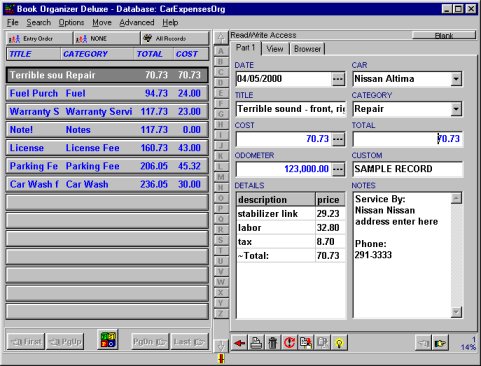Screen dimensions: 481x366
Task: Switch to the View tab
Action: click(x=275, y=49)
